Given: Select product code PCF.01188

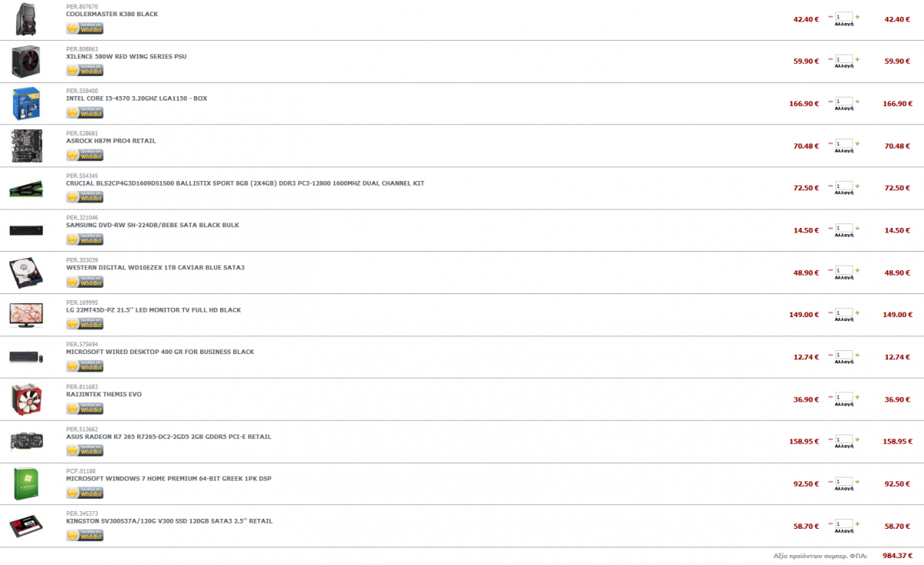Looking at the screenshot, I should tap(82, 471).
